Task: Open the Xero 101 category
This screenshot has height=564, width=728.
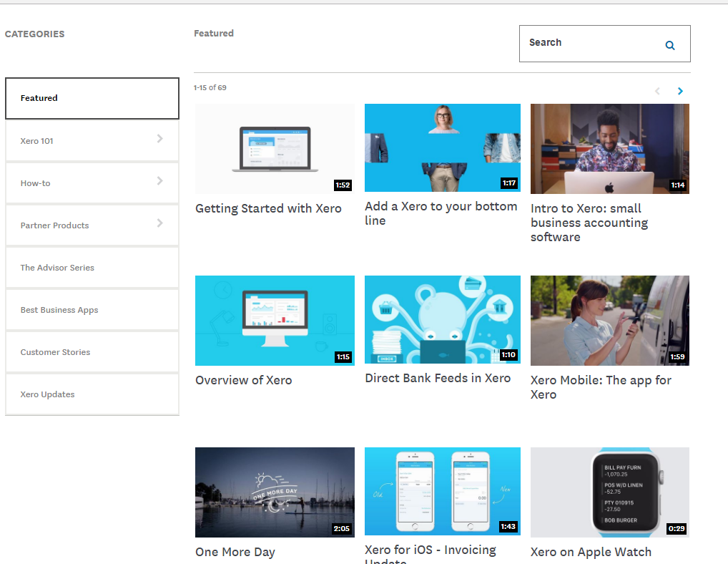Action: pos(92,141)
